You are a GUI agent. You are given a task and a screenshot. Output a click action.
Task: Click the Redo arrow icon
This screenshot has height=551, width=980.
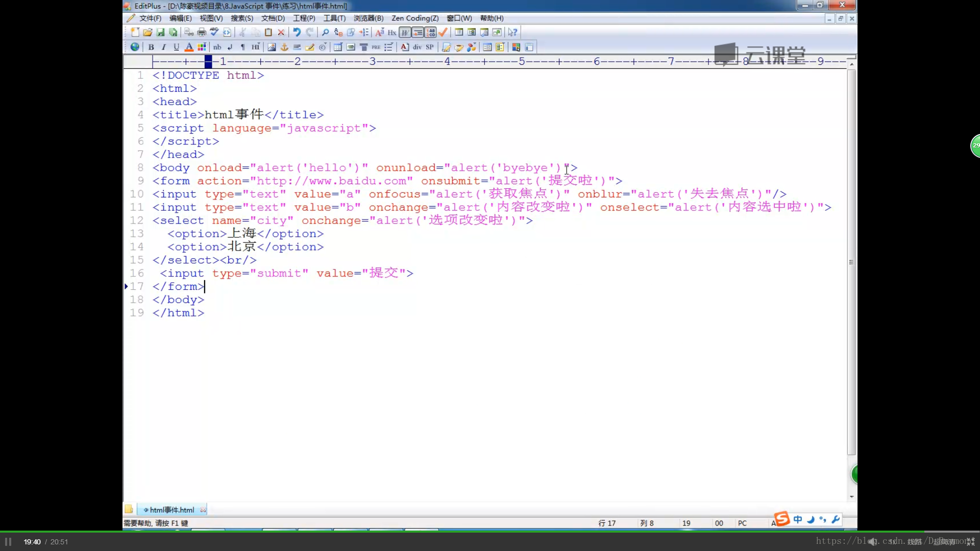(310, 32)
